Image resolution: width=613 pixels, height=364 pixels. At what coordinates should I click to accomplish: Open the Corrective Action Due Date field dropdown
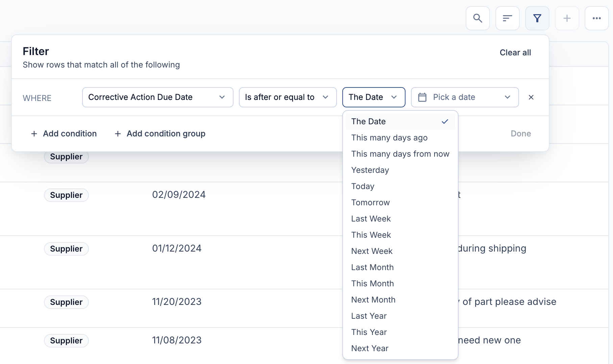coord(157,97)
